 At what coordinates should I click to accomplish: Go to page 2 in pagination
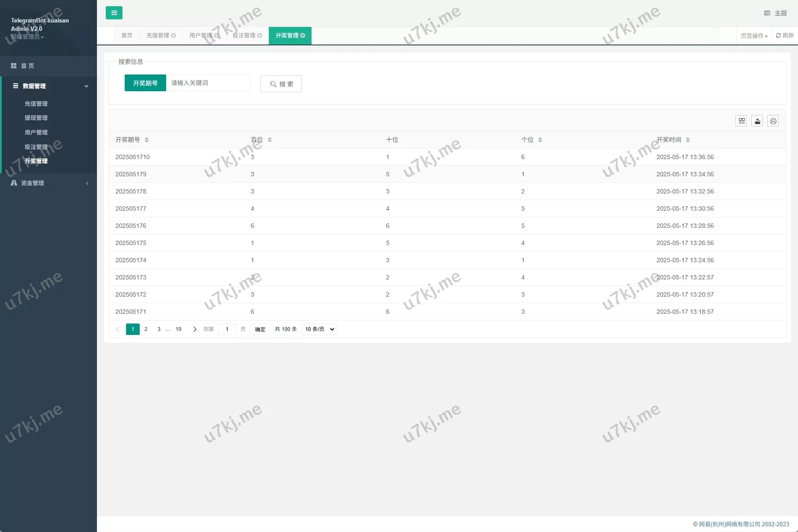point(146,329)
